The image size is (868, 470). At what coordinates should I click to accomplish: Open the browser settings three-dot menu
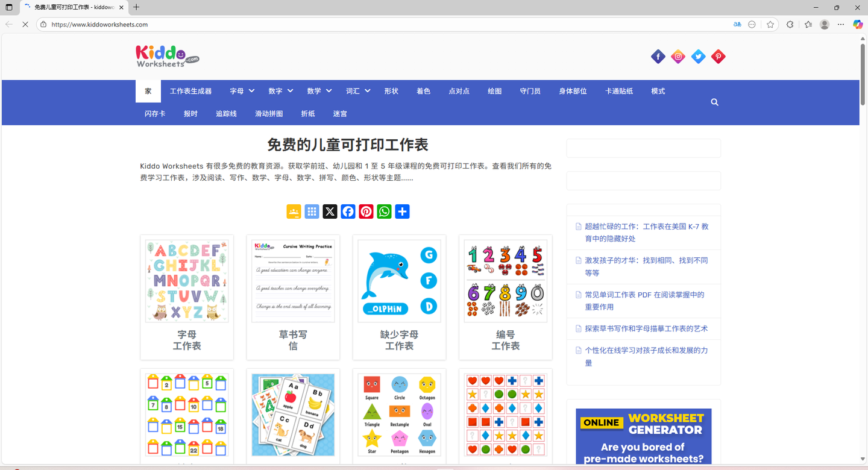coord(841,25)
